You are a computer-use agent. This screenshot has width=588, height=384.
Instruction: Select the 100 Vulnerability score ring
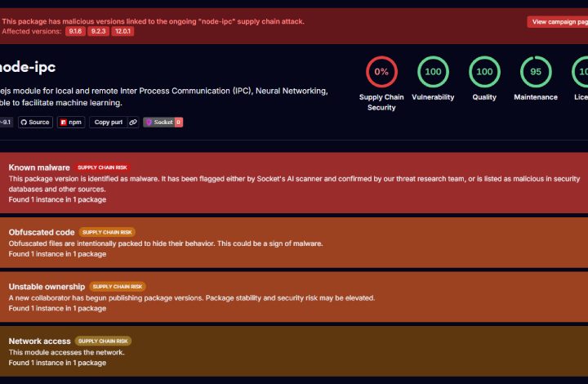click(x=433, y=72)
